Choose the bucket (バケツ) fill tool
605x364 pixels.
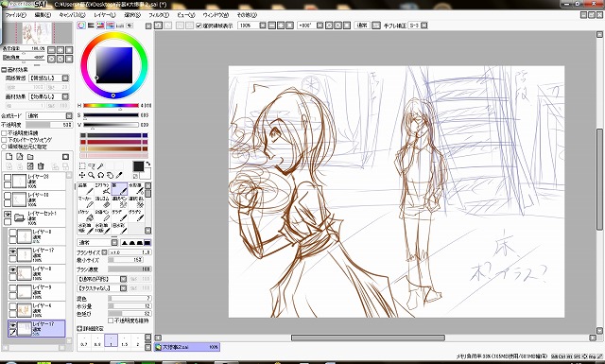86,216
